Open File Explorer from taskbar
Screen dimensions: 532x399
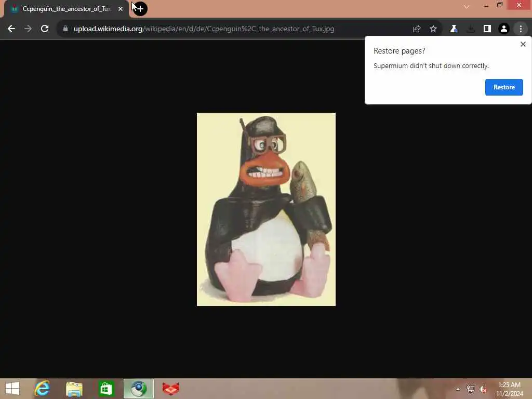(x=74, y=389)
